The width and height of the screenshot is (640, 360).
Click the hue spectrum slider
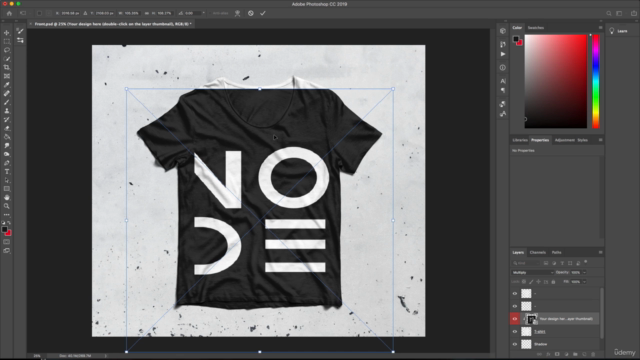(596, 81)
